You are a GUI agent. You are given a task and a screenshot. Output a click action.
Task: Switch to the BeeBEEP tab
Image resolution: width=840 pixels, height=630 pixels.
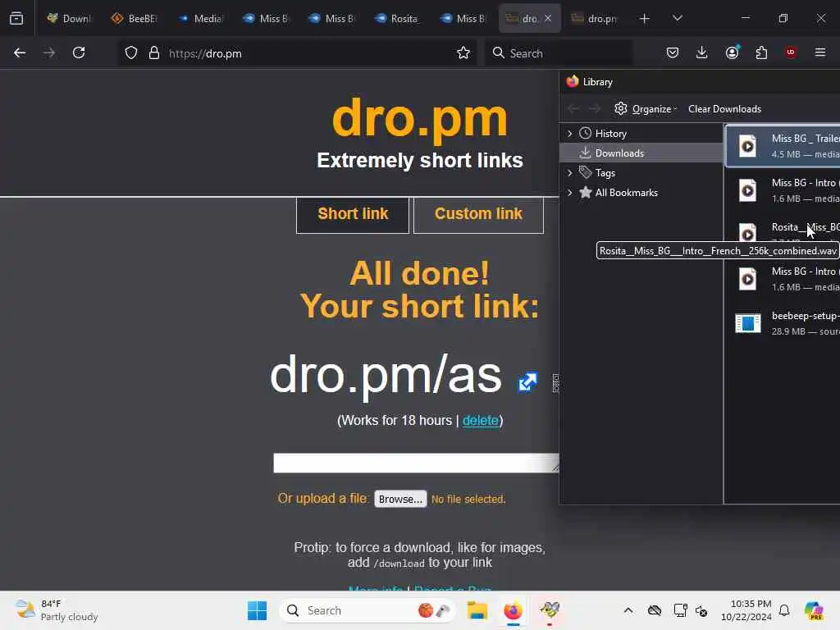click(135, 19)
